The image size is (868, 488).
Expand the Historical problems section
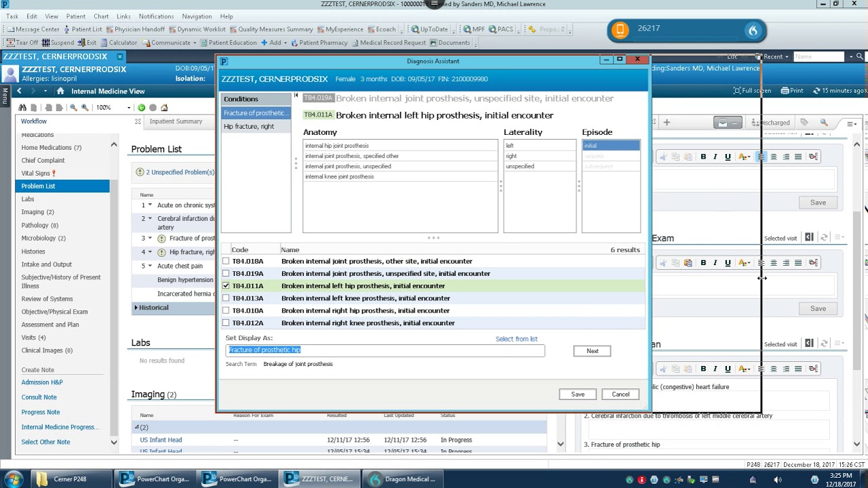pos(136,308)
